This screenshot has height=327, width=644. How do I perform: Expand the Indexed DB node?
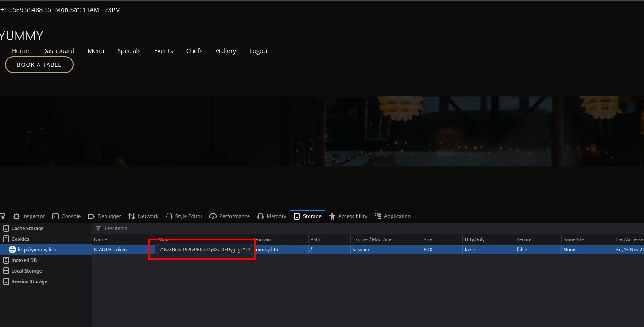tap(20, 260)
